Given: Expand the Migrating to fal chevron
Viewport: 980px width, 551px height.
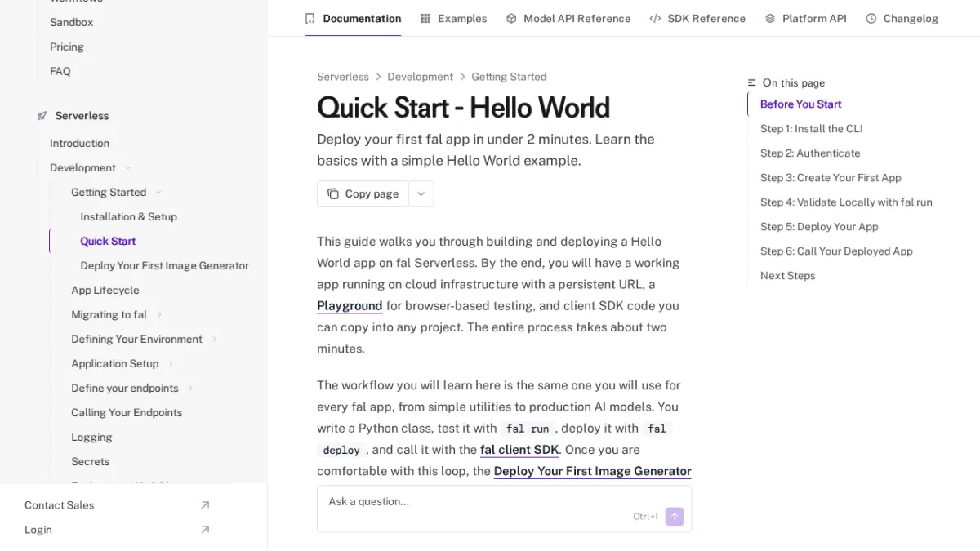Looking at the screenshot, I should pos(159,315).
